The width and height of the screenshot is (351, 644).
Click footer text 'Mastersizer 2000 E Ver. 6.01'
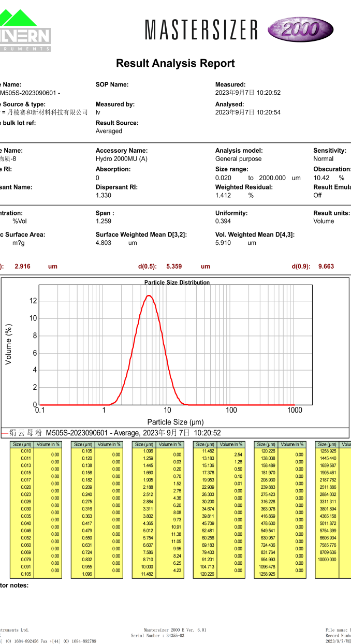pos(175,630)
